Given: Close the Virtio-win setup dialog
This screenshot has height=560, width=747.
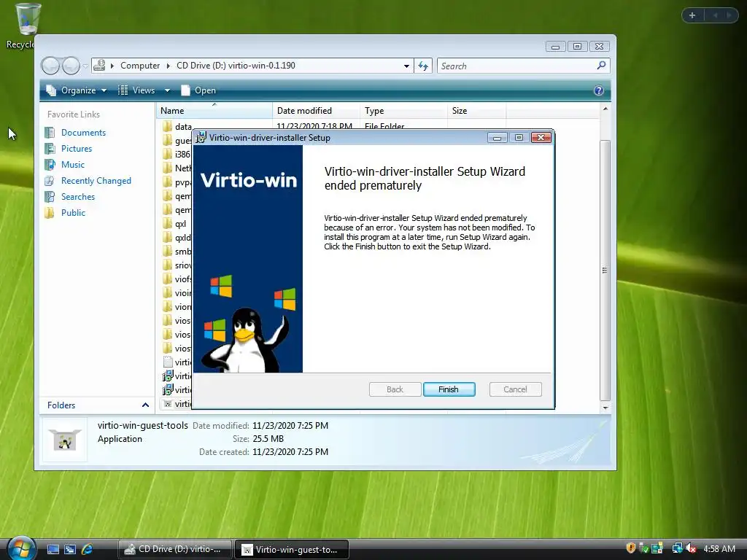Looking at the screenshot, I should tap(541, 138).
